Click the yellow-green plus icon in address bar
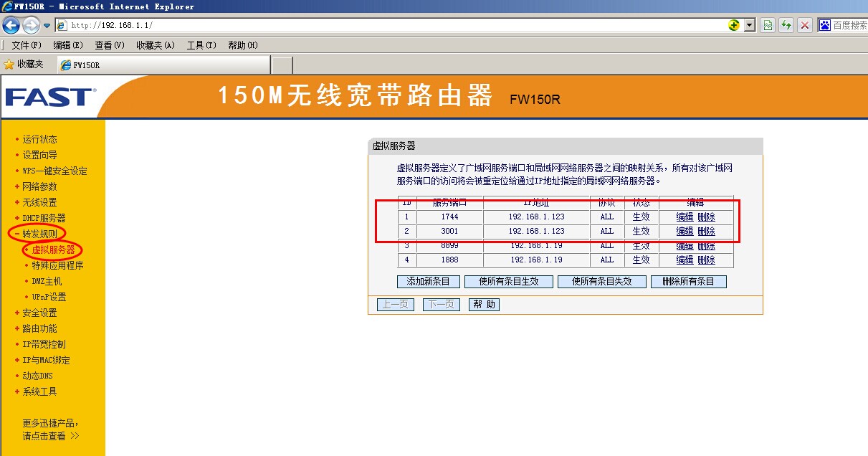The image size is (868, 456). (x=733, y=25)
